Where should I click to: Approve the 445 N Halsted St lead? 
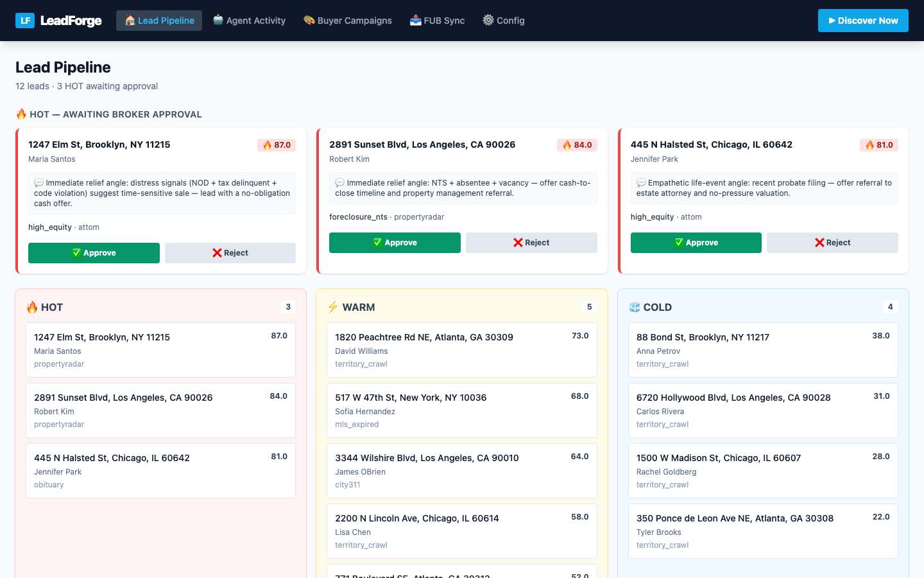[696, 243]
